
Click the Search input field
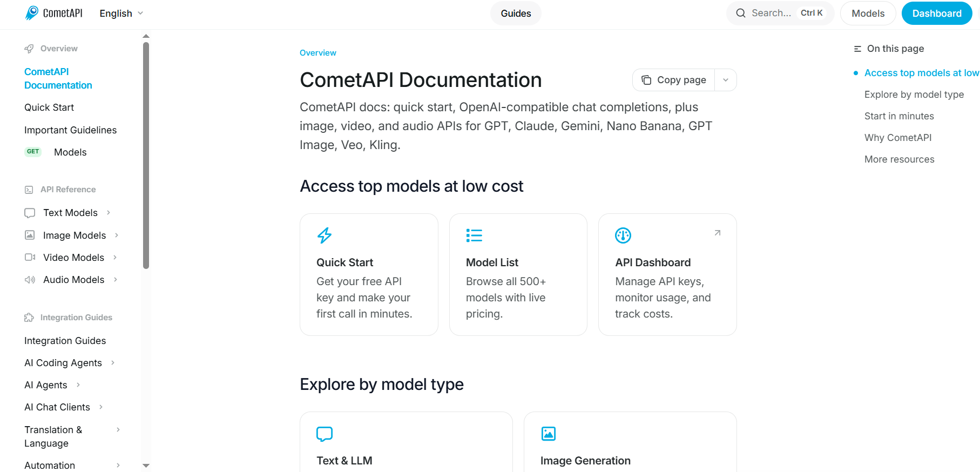point(771,13)
